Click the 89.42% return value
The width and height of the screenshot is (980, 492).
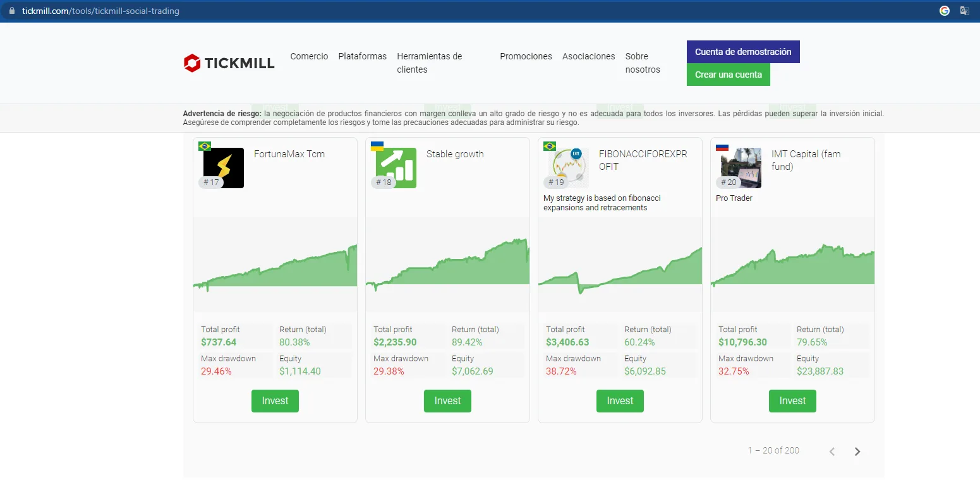click(x=467, y=342)
